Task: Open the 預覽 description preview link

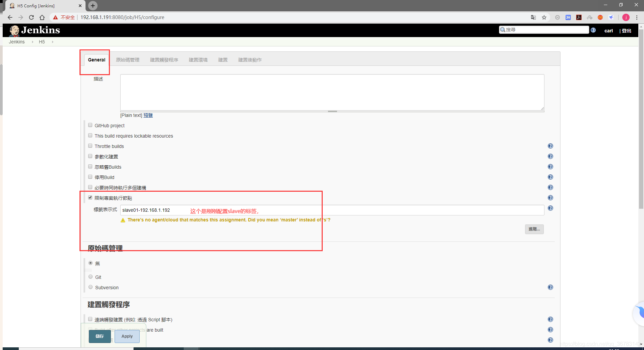Action: point(148,115)
